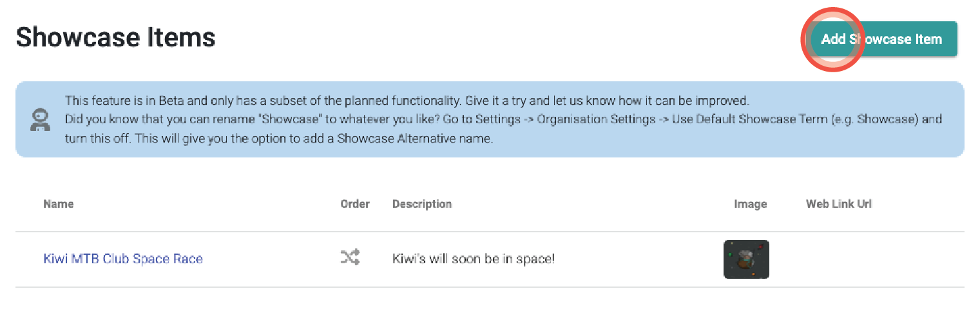Click the "Kiwi's will soon be in space!" description

474,259
